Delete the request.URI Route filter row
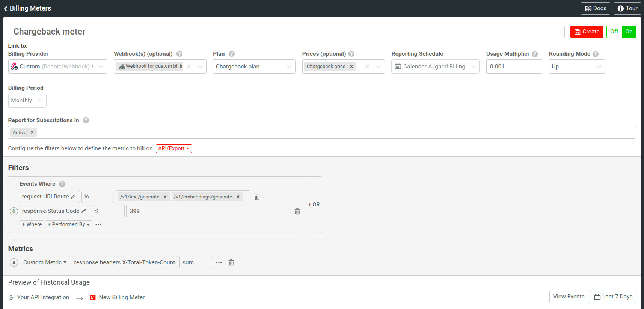 tap(257, 197)
